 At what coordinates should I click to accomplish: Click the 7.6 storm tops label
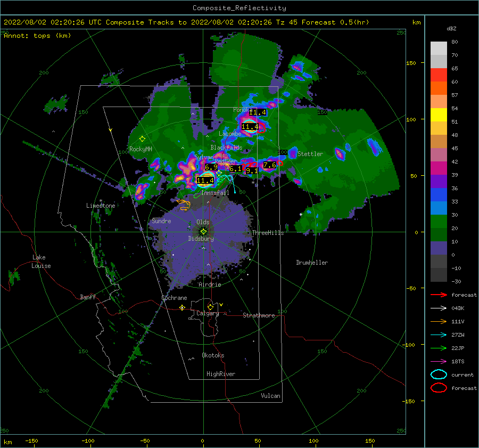click(269, 165)
